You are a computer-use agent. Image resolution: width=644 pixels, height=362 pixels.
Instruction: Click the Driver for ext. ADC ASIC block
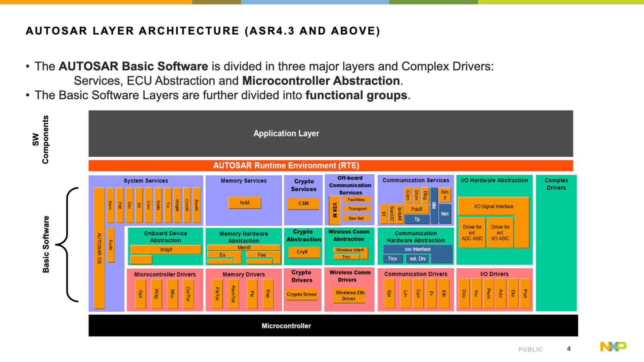point(472,233)
